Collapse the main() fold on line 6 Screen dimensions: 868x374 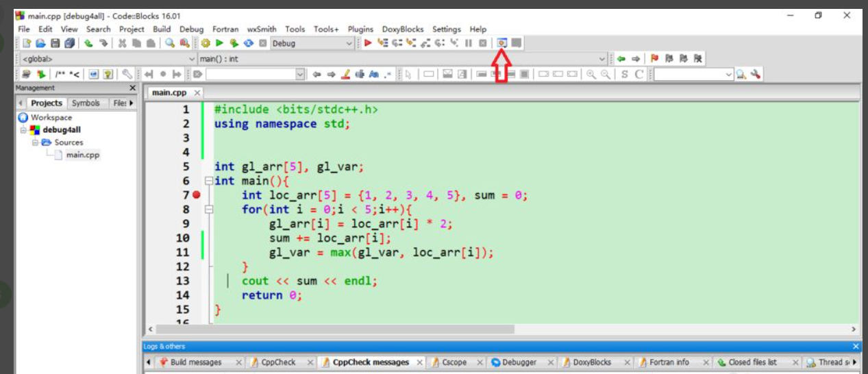208,182
